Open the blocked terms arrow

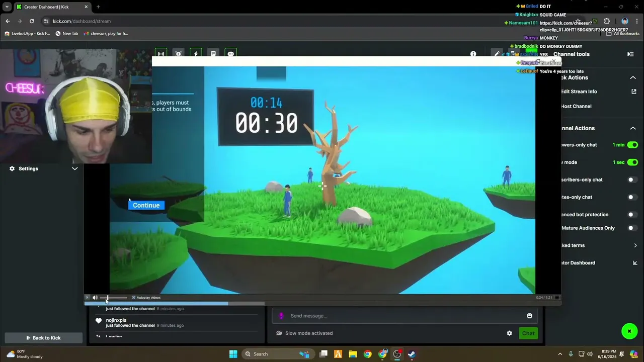[635, 245]
